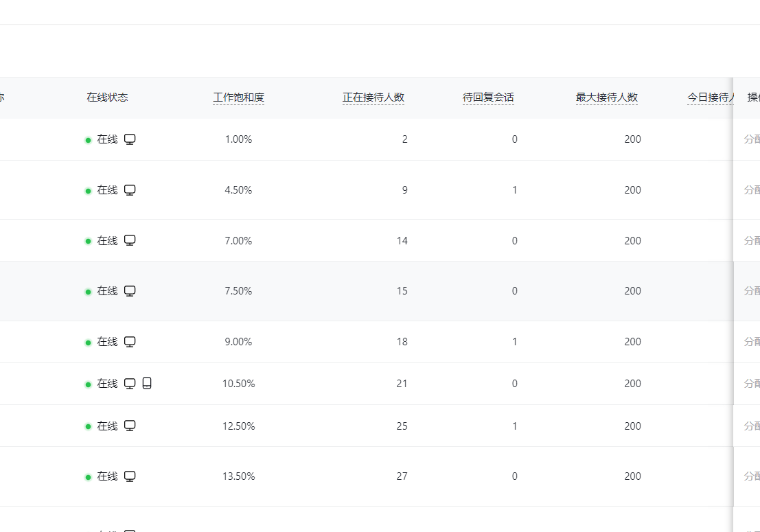Viewport: 760px width, 532px height.
Task: Click desktop icon in 1.00% saturation row
Action: [x=130, y=139]
